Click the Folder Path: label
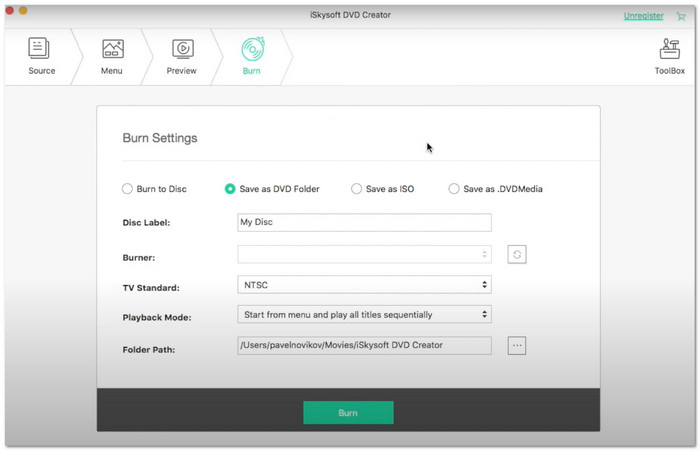 point(149,350)
